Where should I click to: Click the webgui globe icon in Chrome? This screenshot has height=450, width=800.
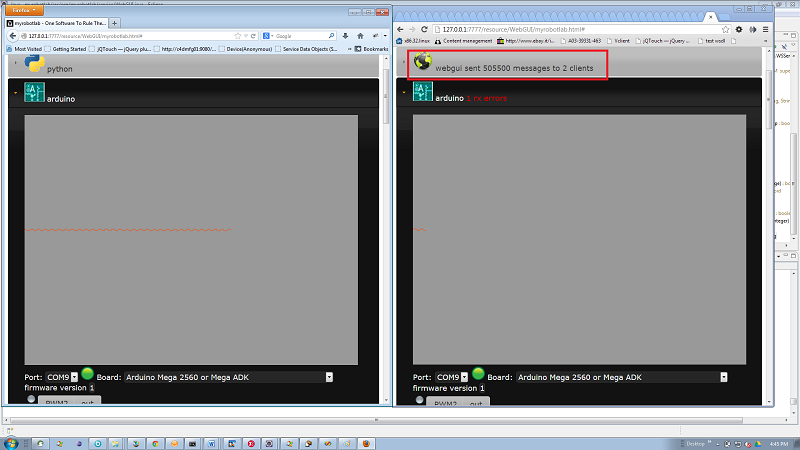coord(422,61)
